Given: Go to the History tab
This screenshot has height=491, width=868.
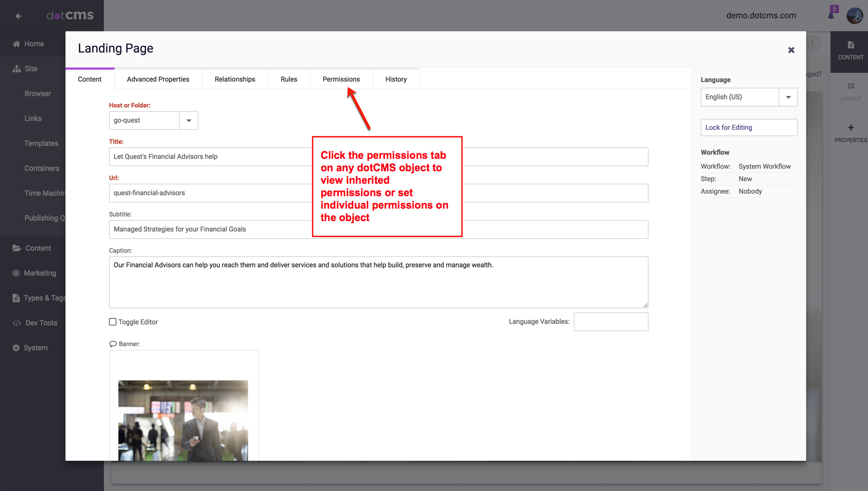Looking at the screenshot, I should [x=395, y=79].
